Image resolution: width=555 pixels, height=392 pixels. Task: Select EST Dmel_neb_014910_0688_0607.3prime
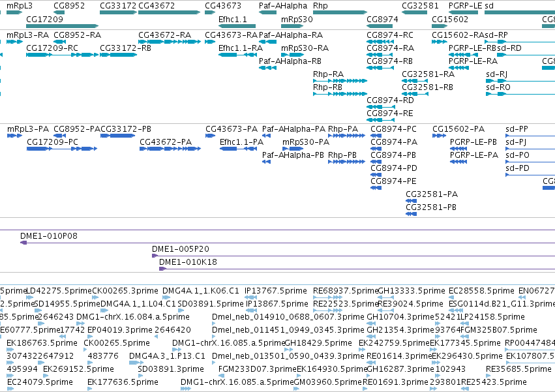point(288,316)
